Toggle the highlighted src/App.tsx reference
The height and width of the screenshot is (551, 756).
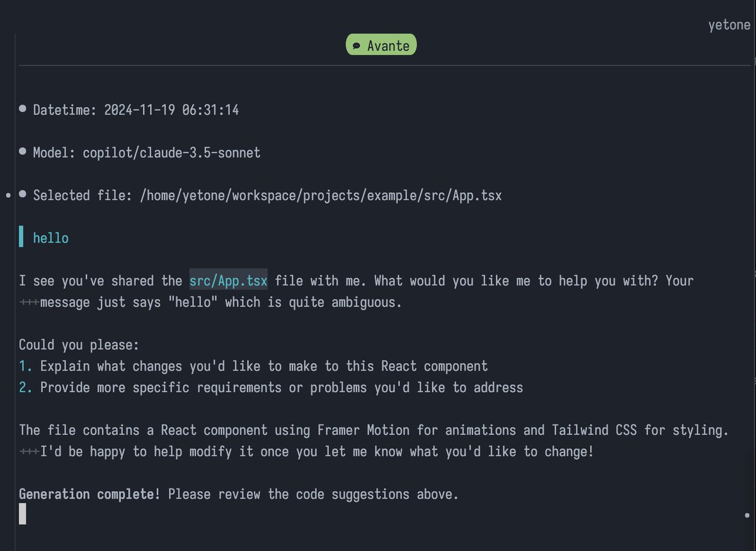click(x=228, y=281)
